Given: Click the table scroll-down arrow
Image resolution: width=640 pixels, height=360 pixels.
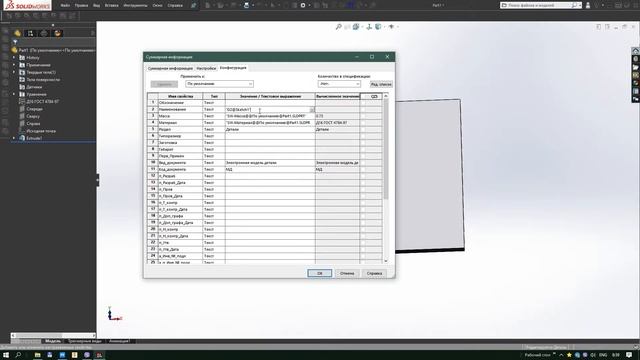Looking at the screenshot, I should (x=386, y=261).
